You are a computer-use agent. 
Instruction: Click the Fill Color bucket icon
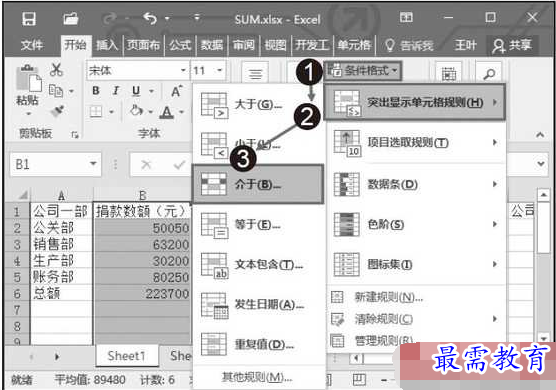pyautogui.click(x=136, y=111)
